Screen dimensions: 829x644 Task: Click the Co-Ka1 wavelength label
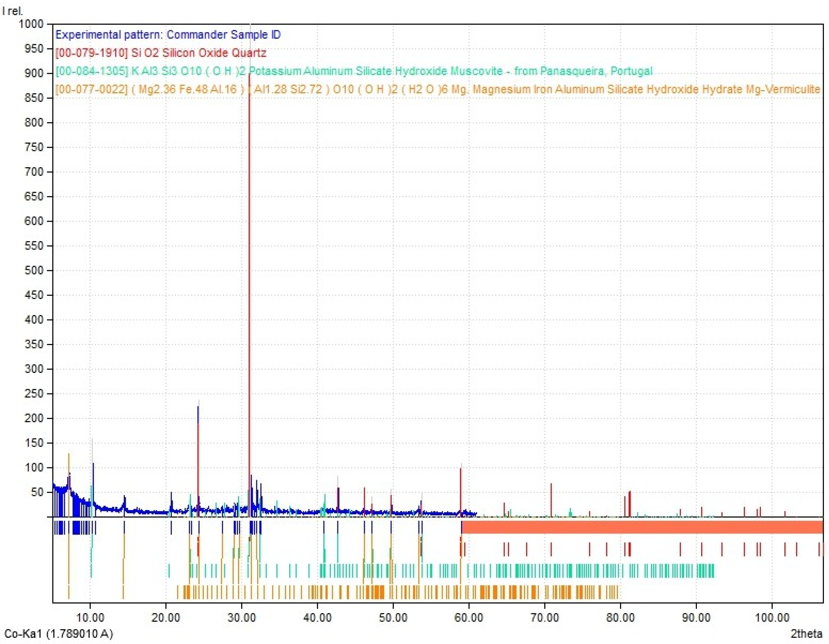click(x=59, y=633)
